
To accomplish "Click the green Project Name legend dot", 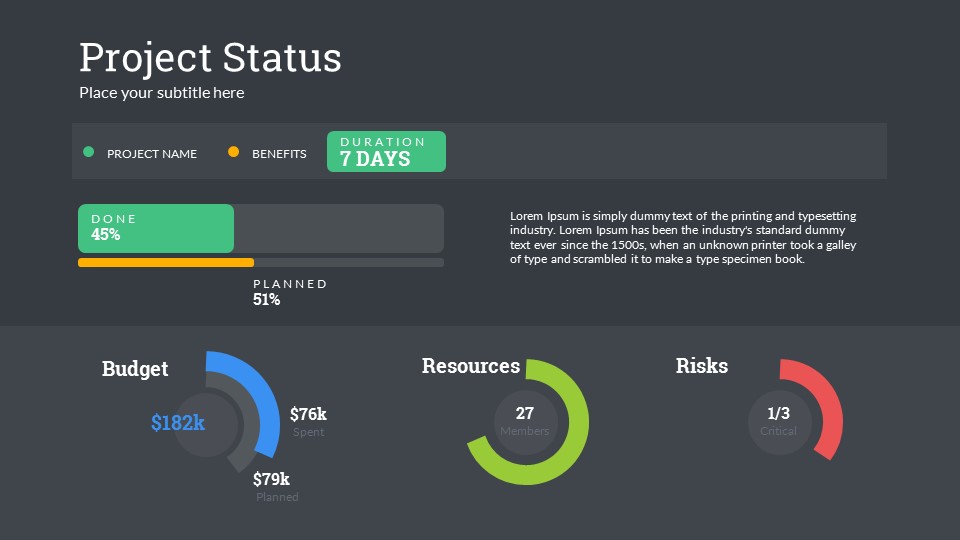I will (88, 152).
